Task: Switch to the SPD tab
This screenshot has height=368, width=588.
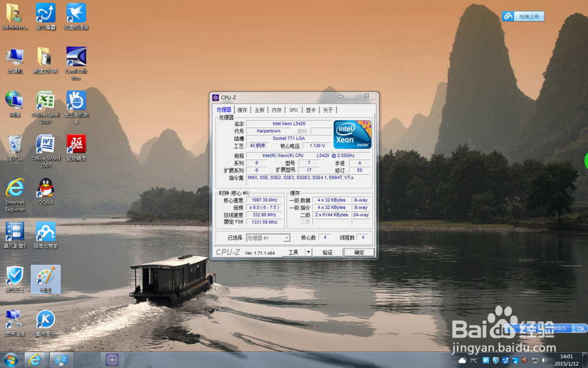Action: click(x=293, y=110)
